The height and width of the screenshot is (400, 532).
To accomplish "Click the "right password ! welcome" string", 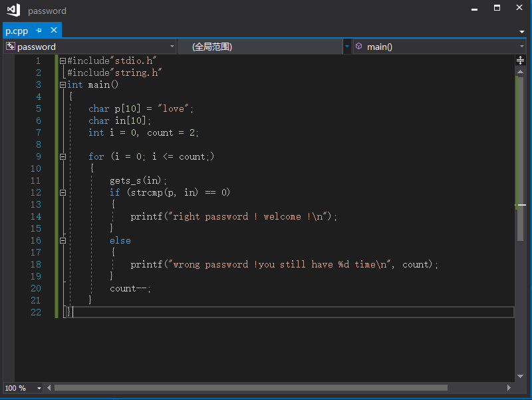I will point(248,216).
